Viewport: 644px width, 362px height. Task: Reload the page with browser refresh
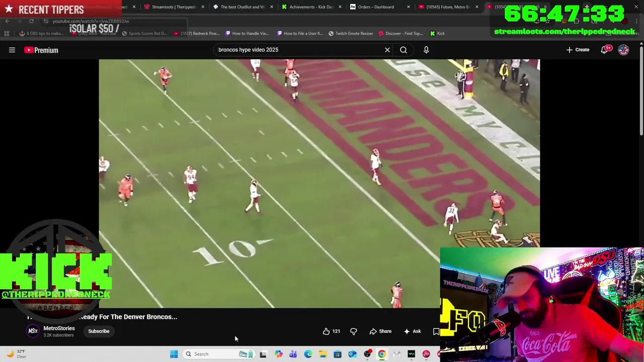31,21
